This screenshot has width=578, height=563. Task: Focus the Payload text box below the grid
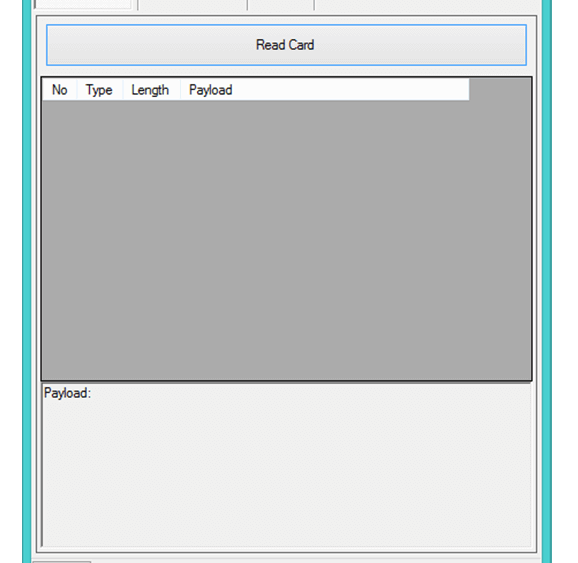[x=286, y=465]
